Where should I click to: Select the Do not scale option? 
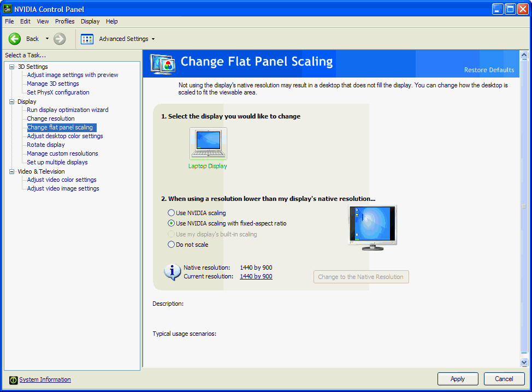(172, 245)
